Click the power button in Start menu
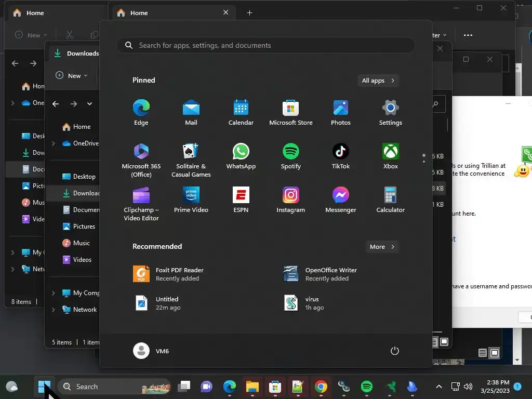Viewport: 532px width, 399px height. [x=395, y=351]
